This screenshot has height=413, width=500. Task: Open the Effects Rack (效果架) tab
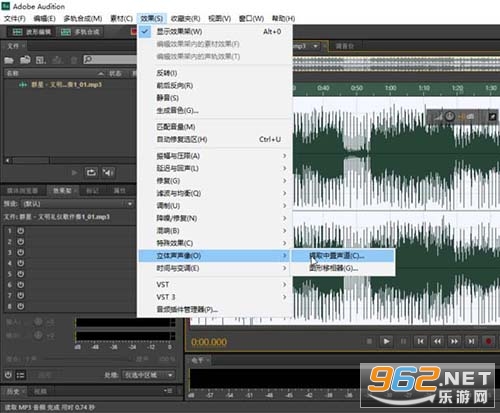point(62,191)
